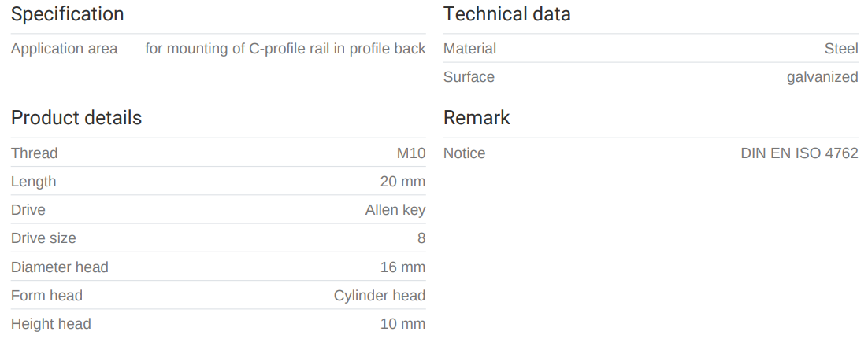Click the DIN EN ISO 4762 notice

pos(799,153)
